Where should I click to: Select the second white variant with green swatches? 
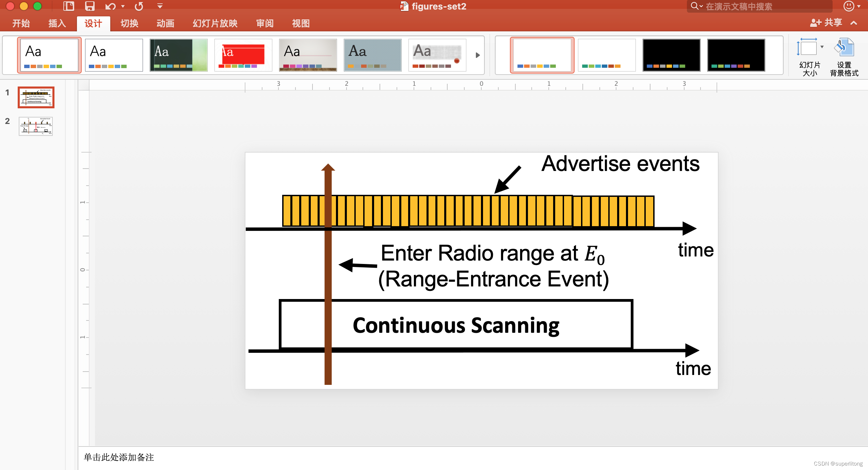(x=607, y=55)
